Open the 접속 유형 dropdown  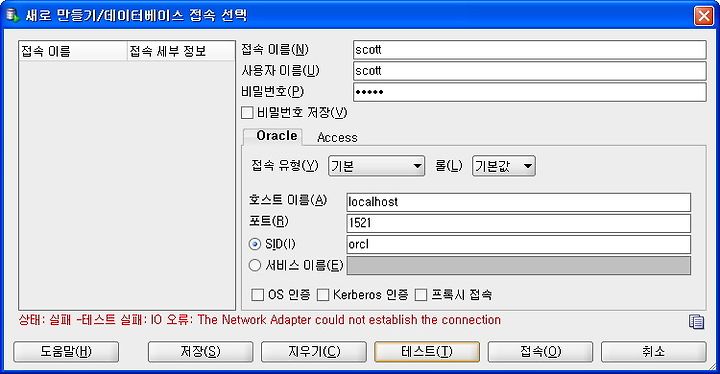pos(376,166)
